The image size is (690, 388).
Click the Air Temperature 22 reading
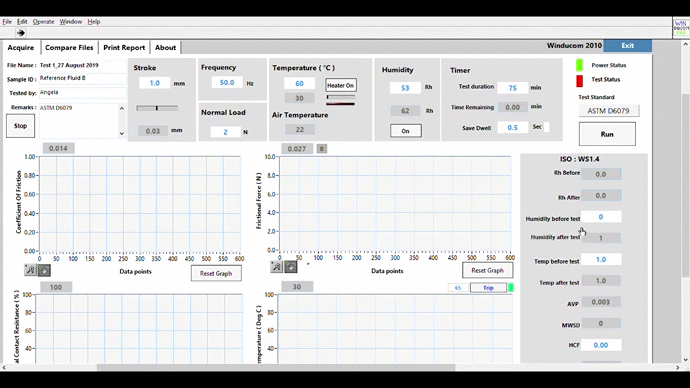tap(300, 129)
